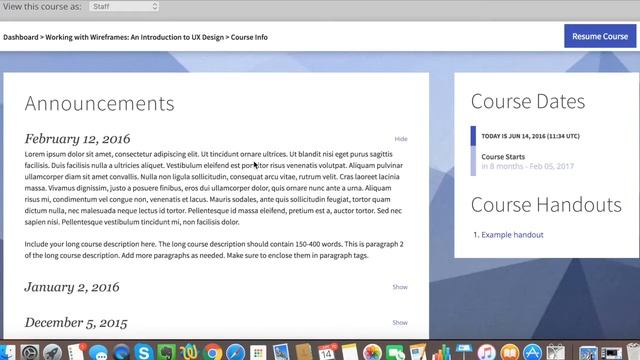This screenshot has width=640, height=360.
Task: Click the 'View this course as:' label
Action: (x=42, y=7)
